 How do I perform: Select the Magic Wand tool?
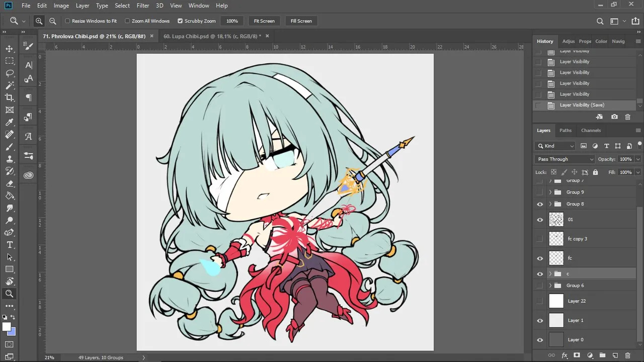[x=10, y=85]
